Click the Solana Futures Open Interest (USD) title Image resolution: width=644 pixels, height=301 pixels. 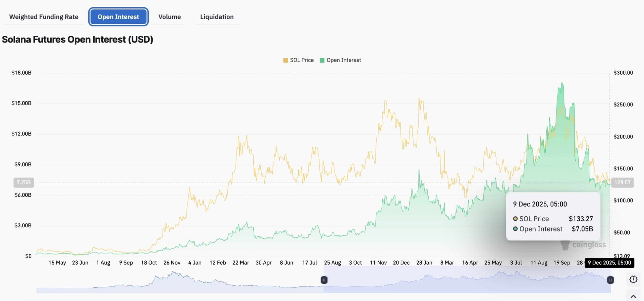(x=77, y=39)
